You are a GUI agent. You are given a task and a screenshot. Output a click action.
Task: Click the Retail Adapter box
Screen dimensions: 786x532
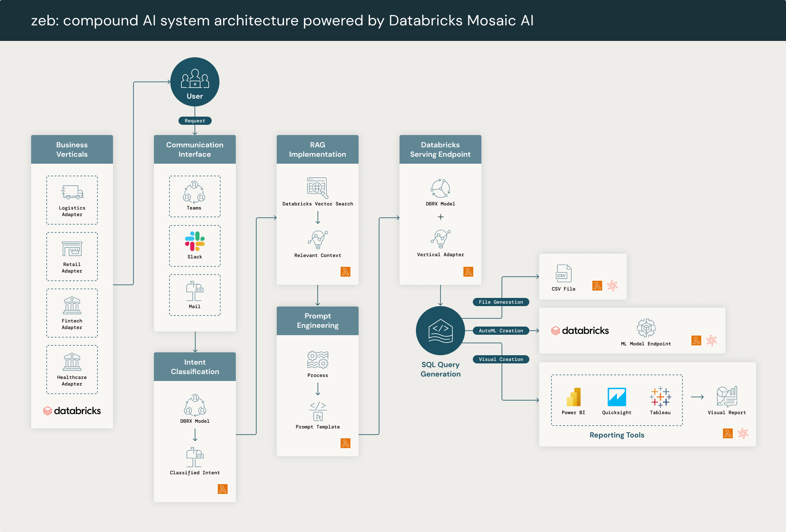72,257
